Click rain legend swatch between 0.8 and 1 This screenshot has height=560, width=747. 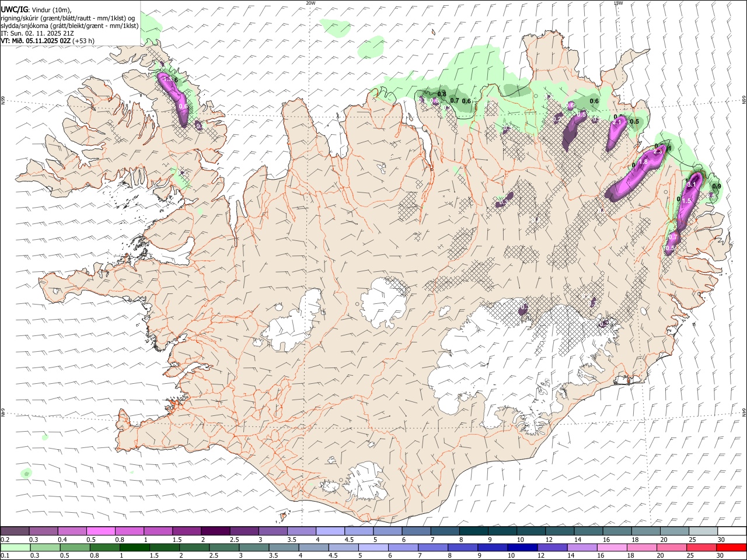(105, 547)
